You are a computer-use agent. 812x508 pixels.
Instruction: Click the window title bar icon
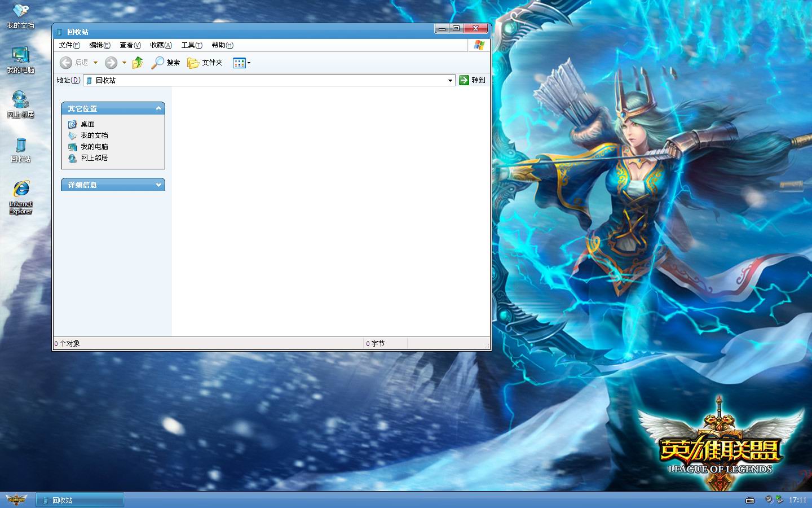click(x=59, y=32)
